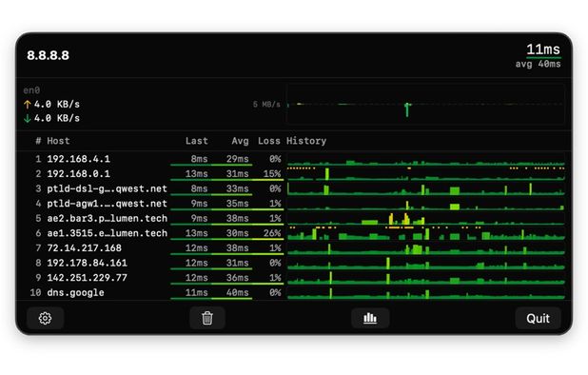Viewport: 588px width, 375px height.
Task: Click the network throughput graph
Action: pos(425,105)
